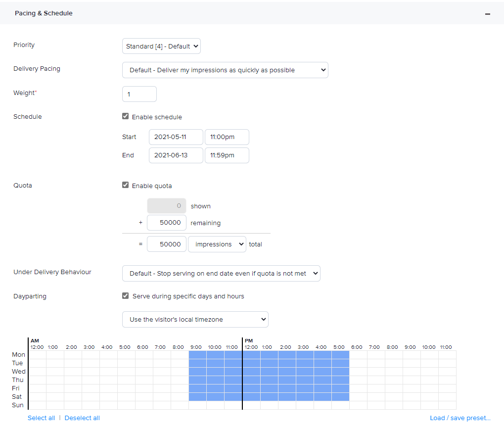Click the remaining impressions input
This screenshot has height=431, width=504.
pos(166,223)
